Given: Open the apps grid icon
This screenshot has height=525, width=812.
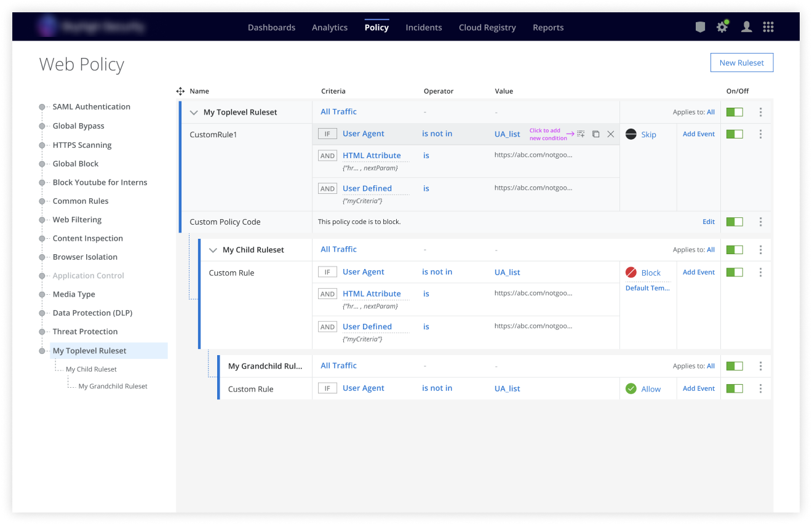Looking at the screenshot, I should [768, 27].
